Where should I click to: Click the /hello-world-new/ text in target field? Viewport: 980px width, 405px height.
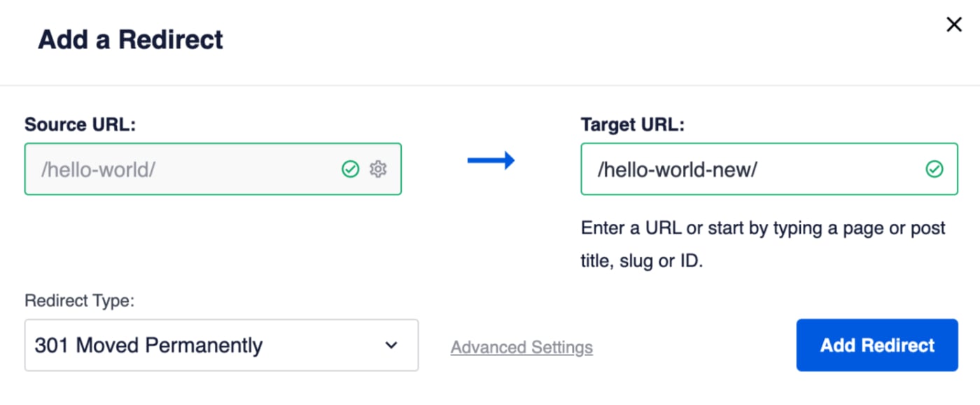tap(678, 169)
